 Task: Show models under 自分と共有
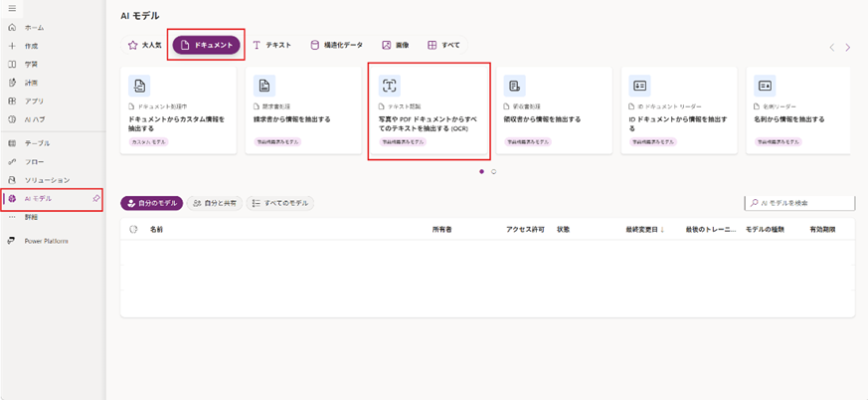(x=215, y=203)
